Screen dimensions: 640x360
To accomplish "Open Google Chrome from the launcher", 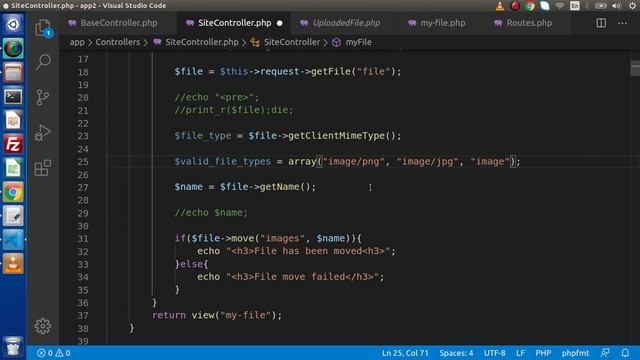I will [x=13, y=192].
